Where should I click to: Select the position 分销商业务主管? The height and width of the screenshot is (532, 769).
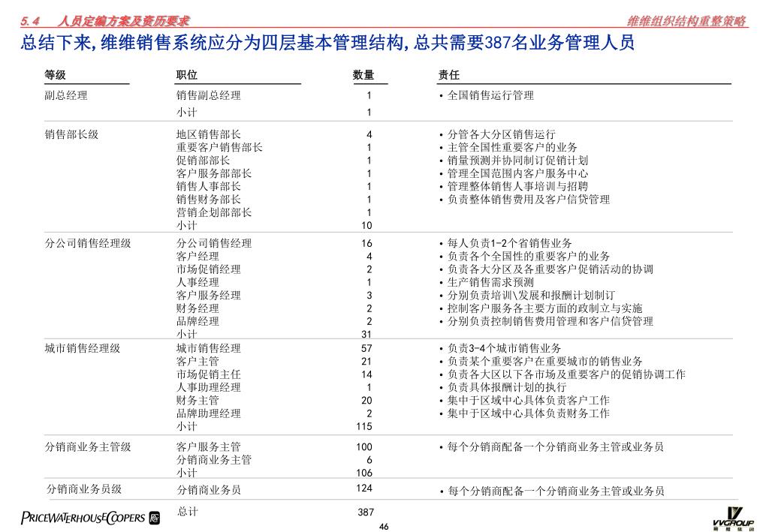[214, 460]
